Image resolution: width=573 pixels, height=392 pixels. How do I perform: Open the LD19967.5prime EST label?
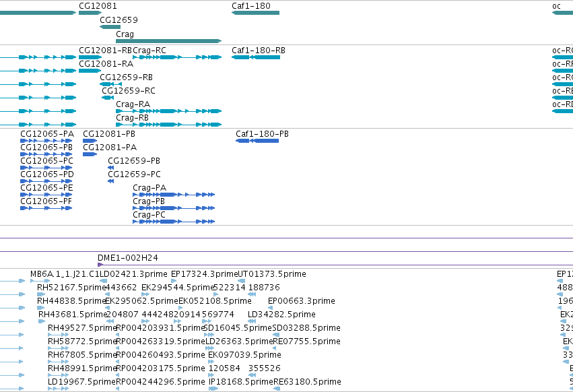(x=82, y=382)
